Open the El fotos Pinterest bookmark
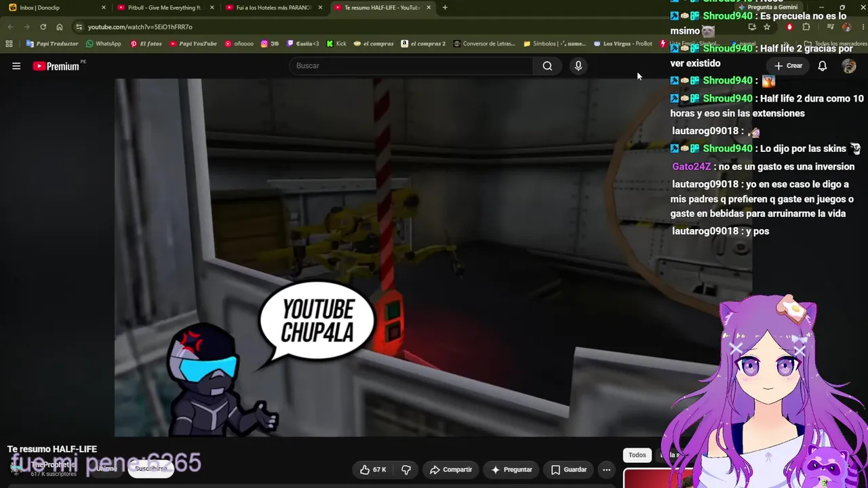Image resolution: width=868 pixels, height=488 pixels. (x=146, y=43)
